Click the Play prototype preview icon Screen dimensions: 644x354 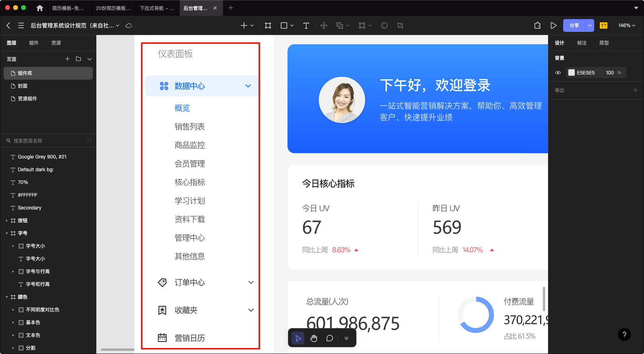pyautogui.click(x=553, y=25)
